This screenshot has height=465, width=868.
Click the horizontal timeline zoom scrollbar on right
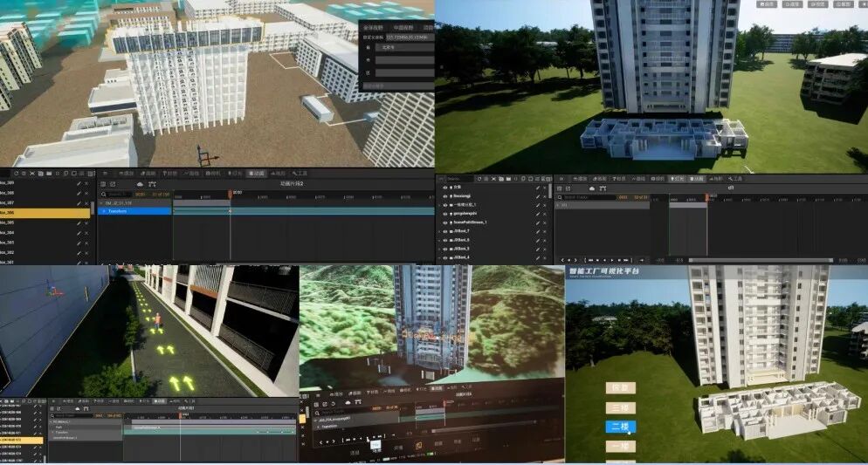(761, 260)
